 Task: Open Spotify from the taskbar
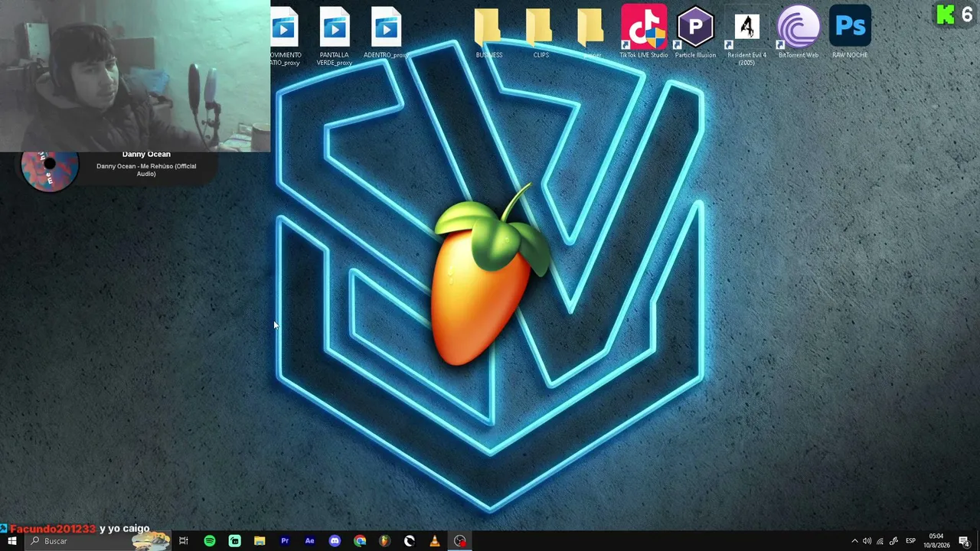click(209, 541)
